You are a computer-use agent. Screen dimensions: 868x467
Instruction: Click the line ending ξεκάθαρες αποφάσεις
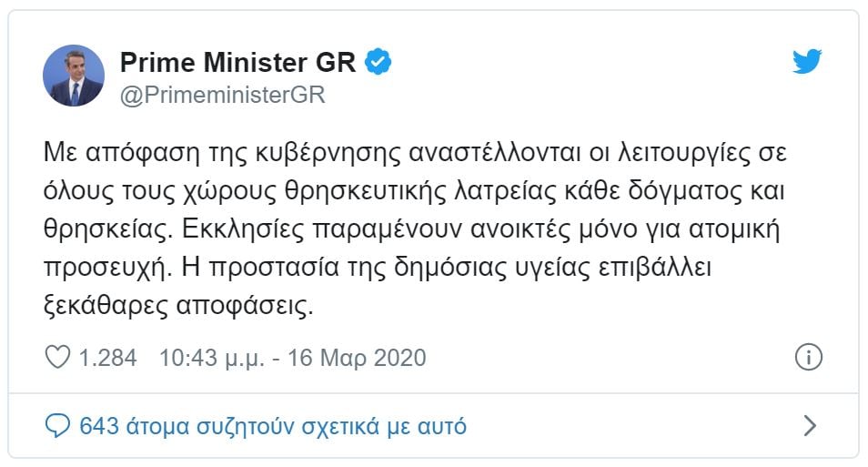178,306
